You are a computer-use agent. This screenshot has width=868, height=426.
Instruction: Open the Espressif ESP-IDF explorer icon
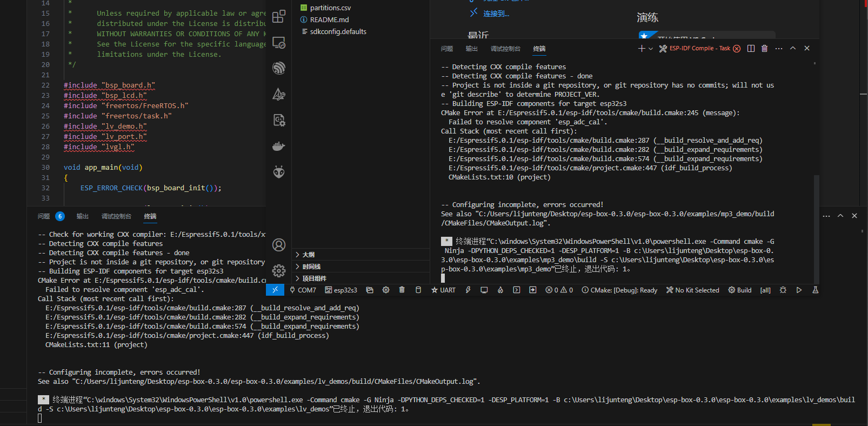(x=279, y=68)
